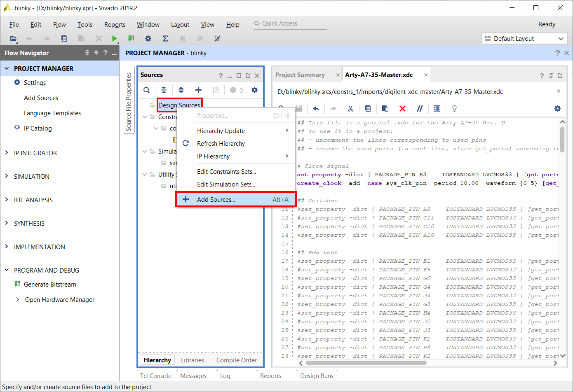Open Settings gear in main toolbar
Screen dimensions: 573x392
point(148,38)
